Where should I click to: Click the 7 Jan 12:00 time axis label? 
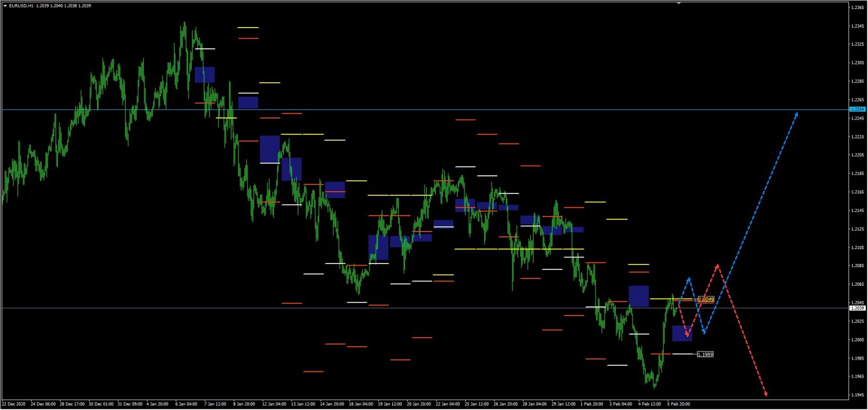tap(216, 404)
